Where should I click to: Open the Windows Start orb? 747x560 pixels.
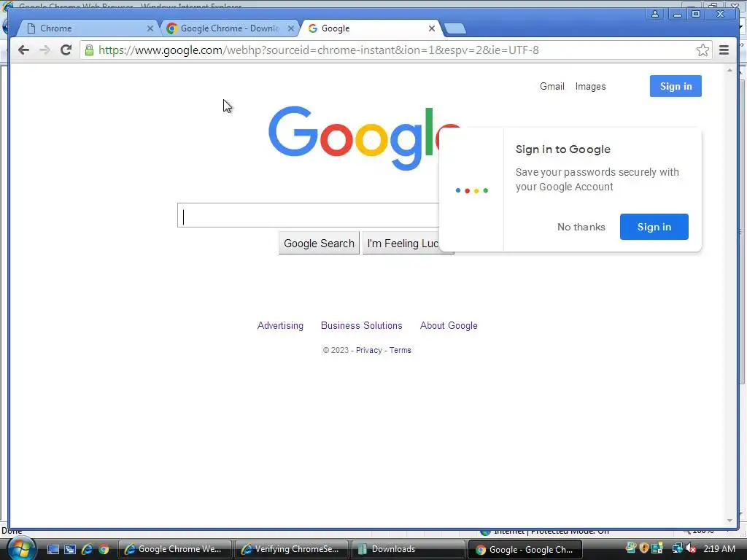[x=21, y=548]
